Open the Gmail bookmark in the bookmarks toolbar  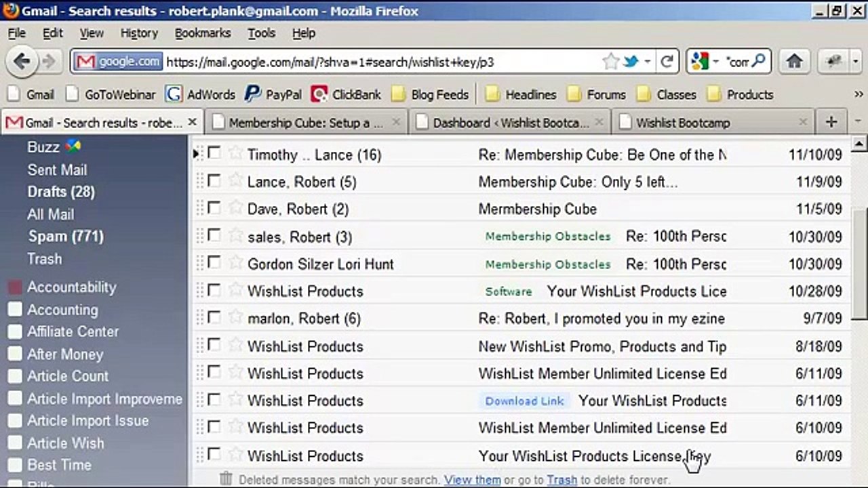click(31, 95)
